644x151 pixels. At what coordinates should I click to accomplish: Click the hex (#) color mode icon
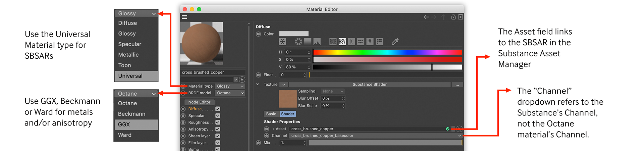pos(370,42)
